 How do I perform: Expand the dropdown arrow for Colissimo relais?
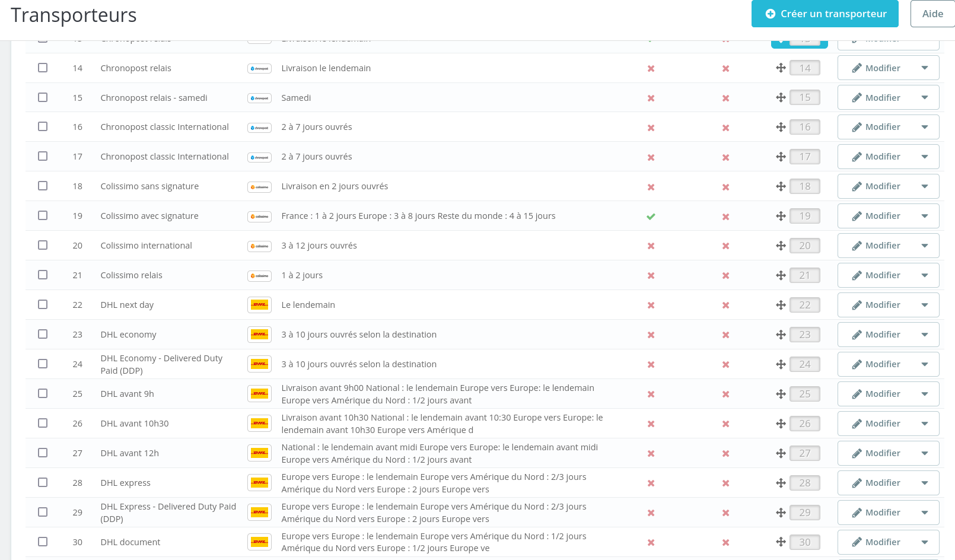pos(925,275)
